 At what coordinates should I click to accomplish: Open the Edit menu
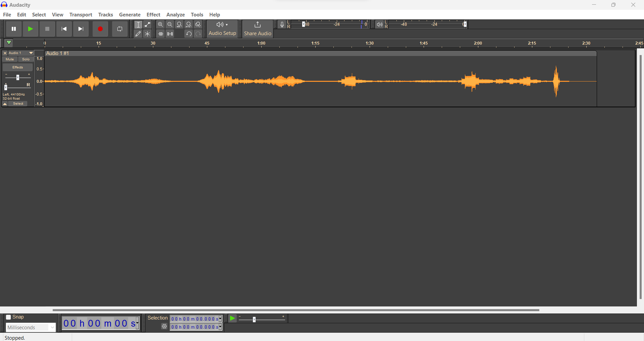21,15
